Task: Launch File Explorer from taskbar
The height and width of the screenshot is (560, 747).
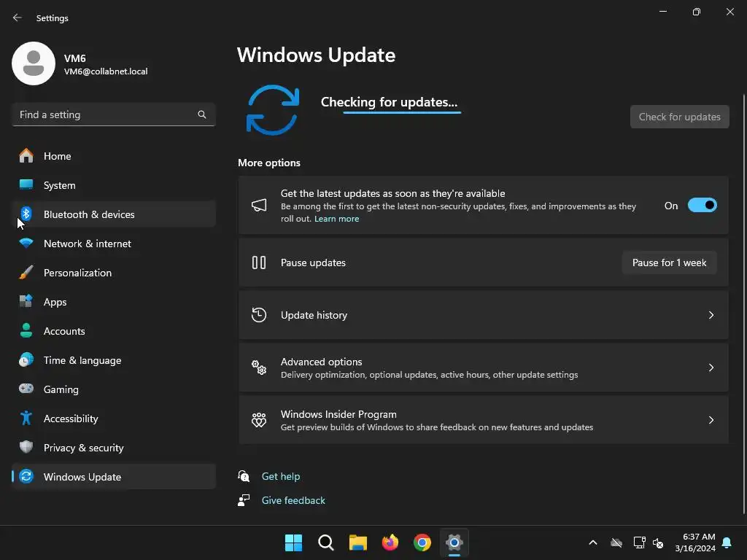Action: [x=357, y=542]
